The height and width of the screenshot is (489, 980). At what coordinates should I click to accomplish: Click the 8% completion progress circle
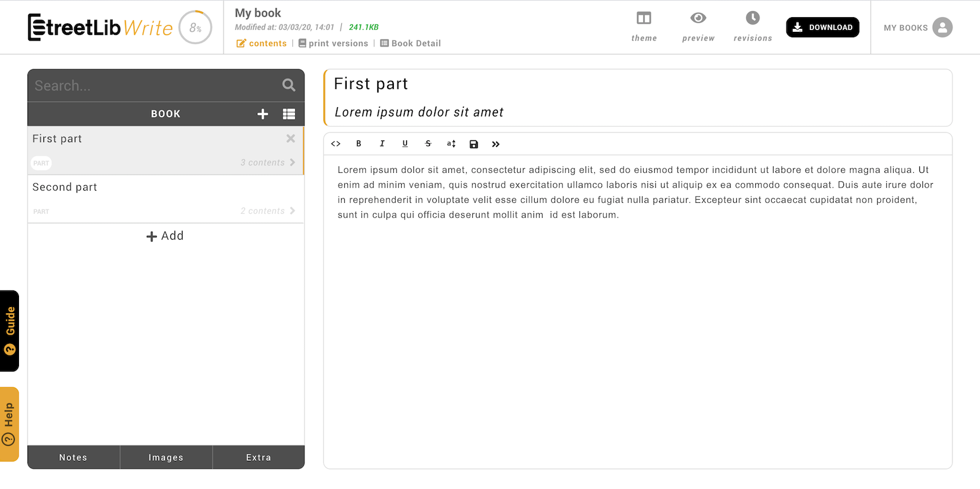pyautogui.click(x=195, y=28)
